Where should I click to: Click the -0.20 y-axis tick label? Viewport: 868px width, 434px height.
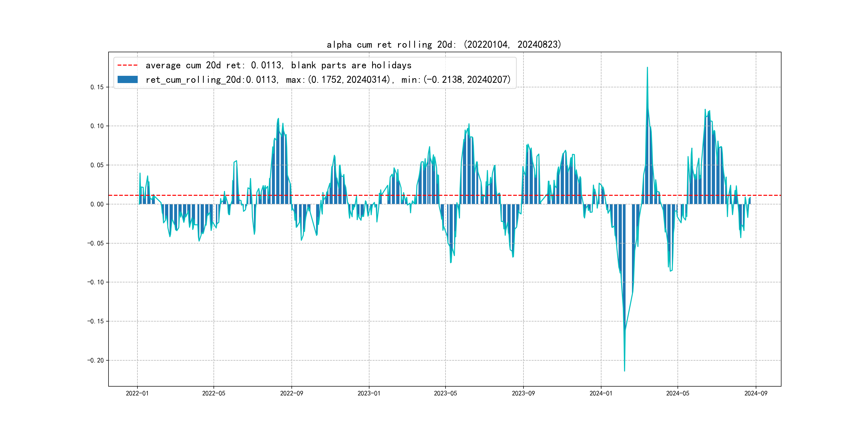pos(96,361)
